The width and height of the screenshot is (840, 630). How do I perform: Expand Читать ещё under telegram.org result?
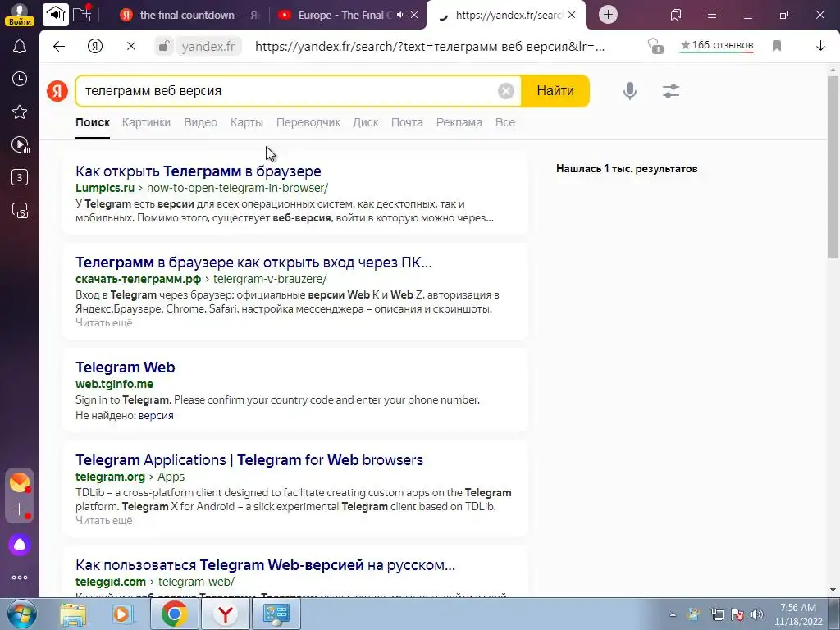coord(104,520)
